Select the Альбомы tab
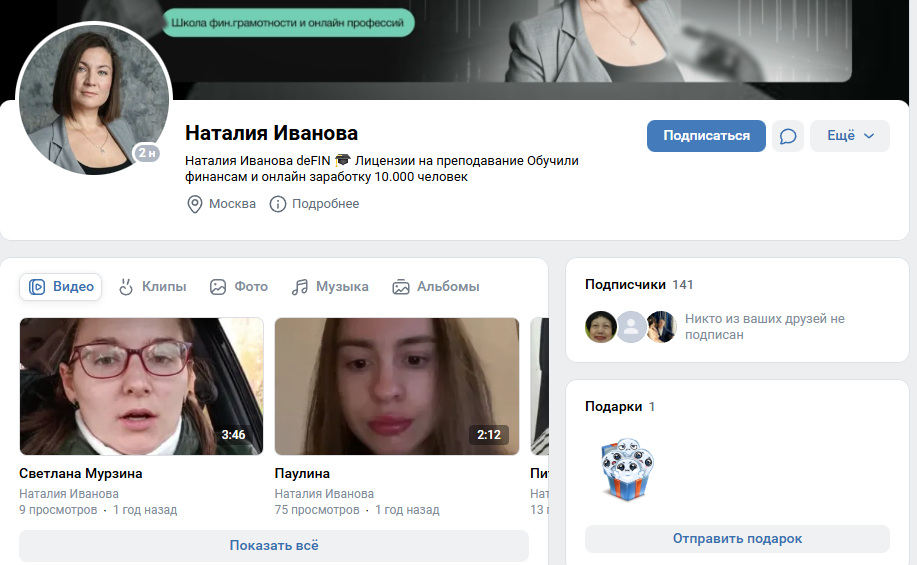Image resolution: width=917 pixels, height=565 pixels. pos(436,287)
